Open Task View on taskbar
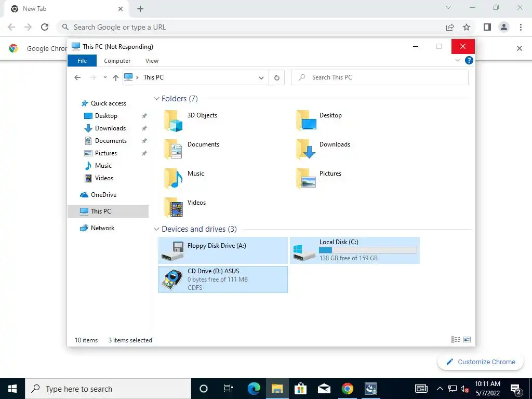Screen dimensions: 532x399 [x=229, y=389]
